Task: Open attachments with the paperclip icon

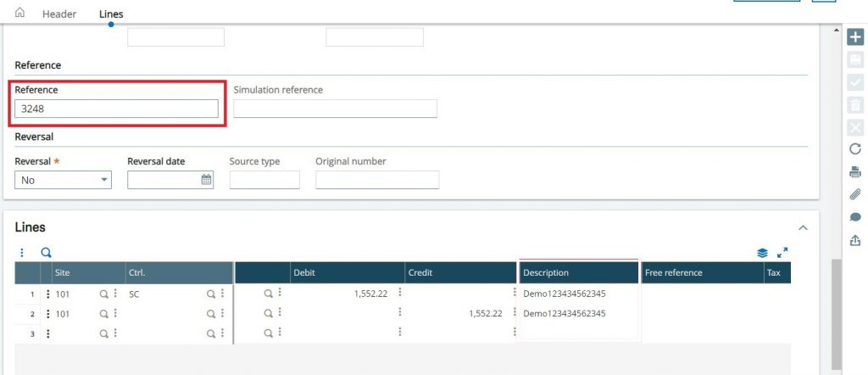Action: click(855, 194)
